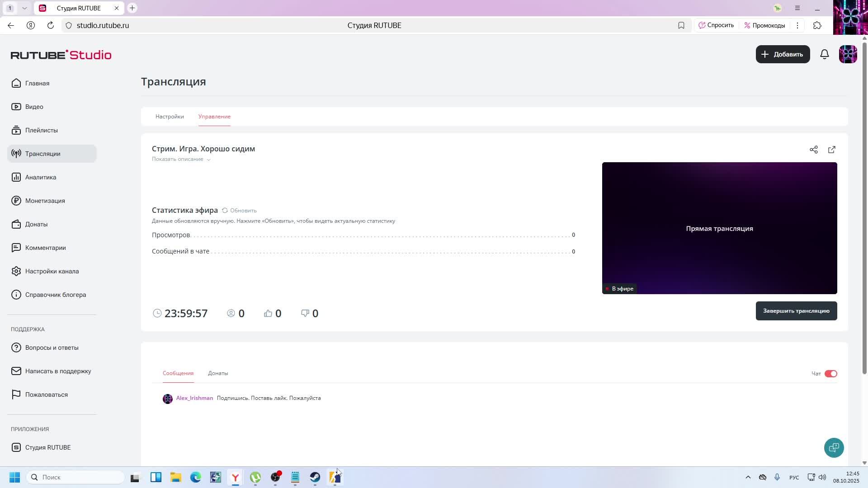Click the user avatar in header

point(848,54)
